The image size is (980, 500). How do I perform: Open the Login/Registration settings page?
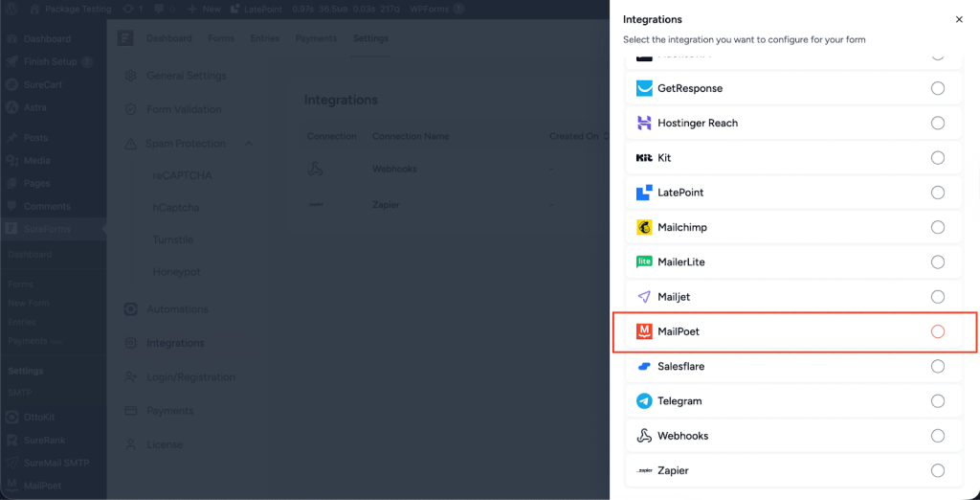(190, 377)
